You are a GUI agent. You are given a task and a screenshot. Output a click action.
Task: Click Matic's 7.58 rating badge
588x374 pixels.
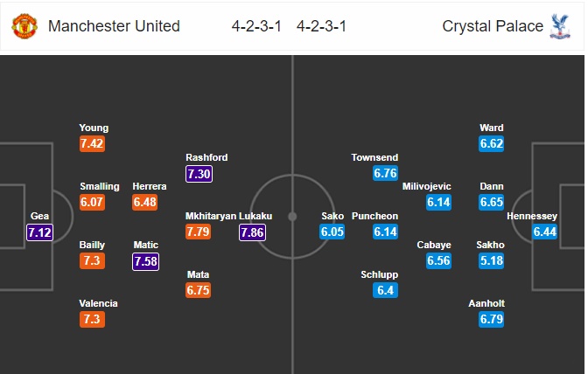[x=146, y=262]
